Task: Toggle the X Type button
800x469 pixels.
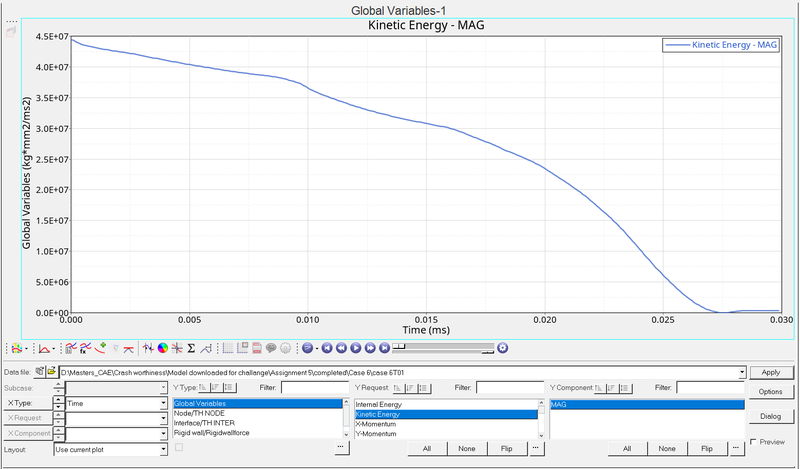Action: [24, 403]
